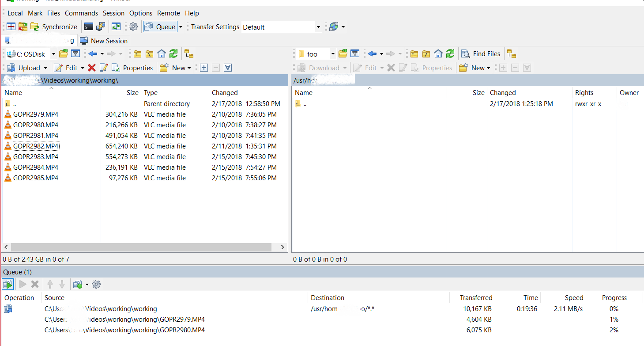644x346 pixels.
Task: Delete selected local file with red X
Action: point(92,68)
